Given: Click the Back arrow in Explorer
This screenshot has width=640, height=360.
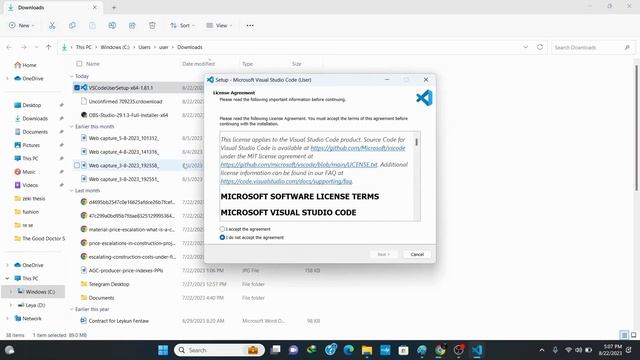Looking at the screenshot, I should (9, 47).
